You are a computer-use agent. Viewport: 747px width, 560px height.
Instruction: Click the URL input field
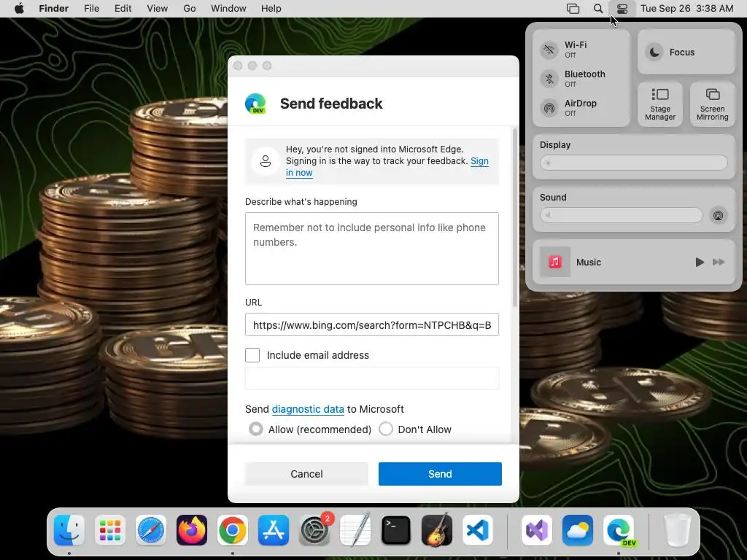pos(371,324)
